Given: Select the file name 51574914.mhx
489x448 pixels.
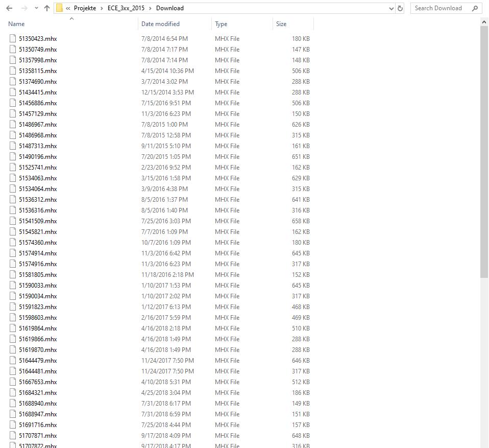Looking at the screenshot, I should [x=38, y=253].
